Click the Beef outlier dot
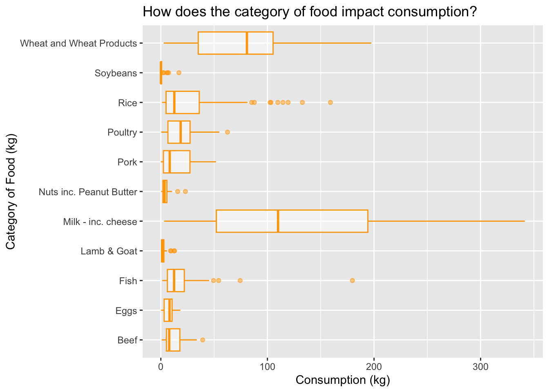This screenshot has width=549, height=392. [x=203, y=340]
